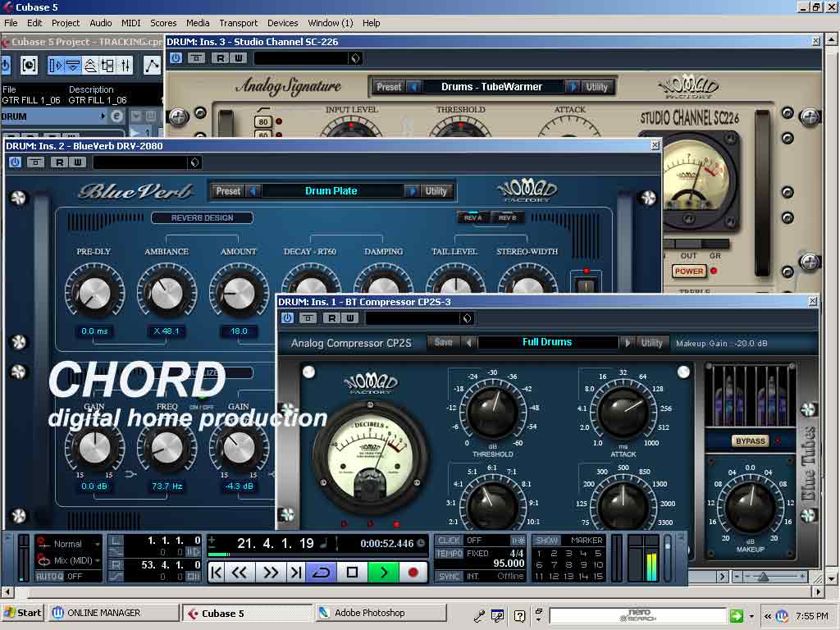Click bypass effect icon in BlueVerb header

click(36, 162)
